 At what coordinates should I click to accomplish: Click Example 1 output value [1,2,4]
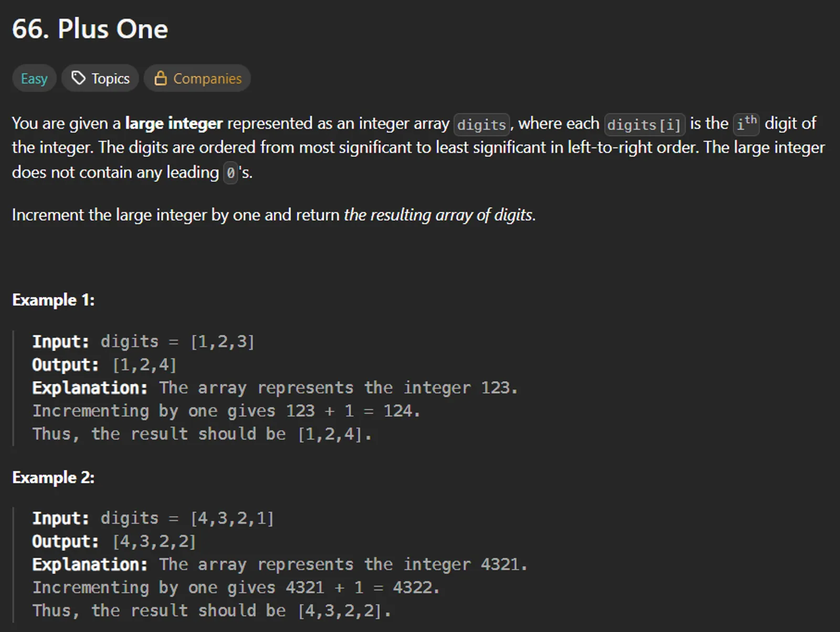click(x=144, y=365)
